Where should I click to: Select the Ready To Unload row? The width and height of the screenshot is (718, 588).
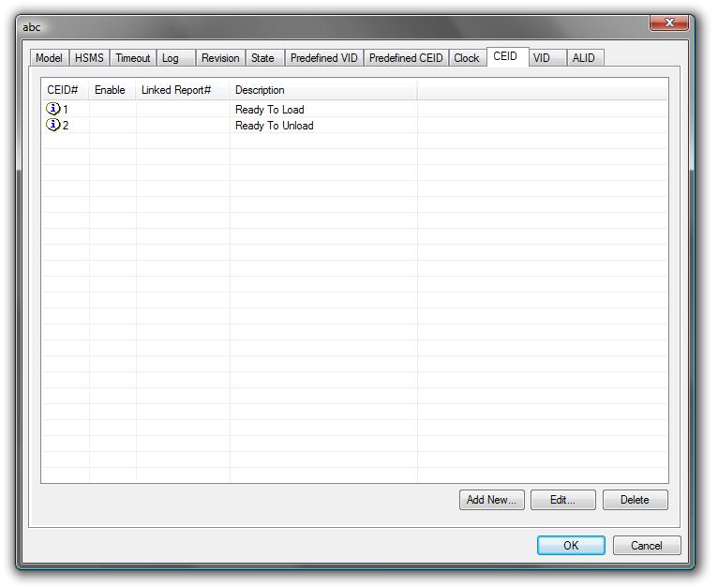point(275,126)
